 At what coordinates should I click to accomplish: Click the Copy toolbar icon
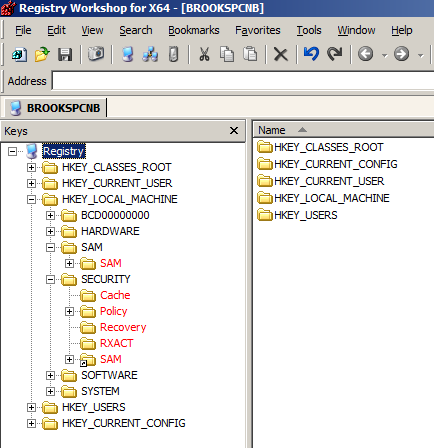click(227, 54)
